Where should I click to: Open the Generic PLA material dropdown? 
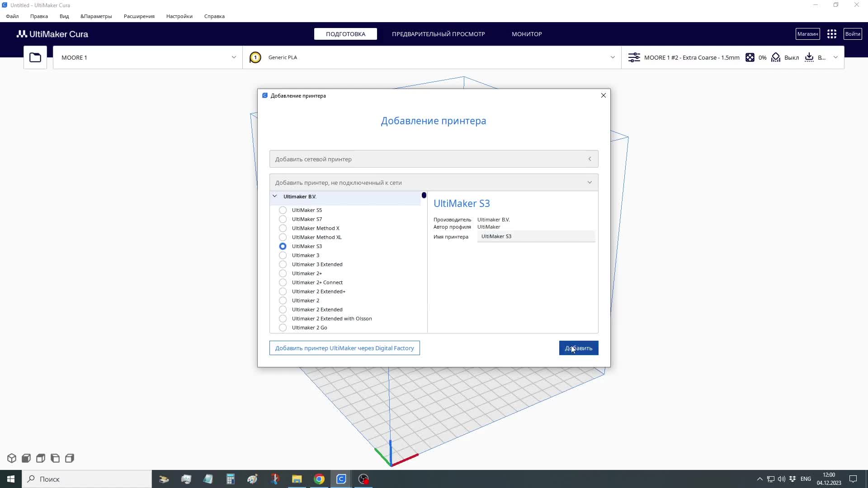click(x=432, y=57)
